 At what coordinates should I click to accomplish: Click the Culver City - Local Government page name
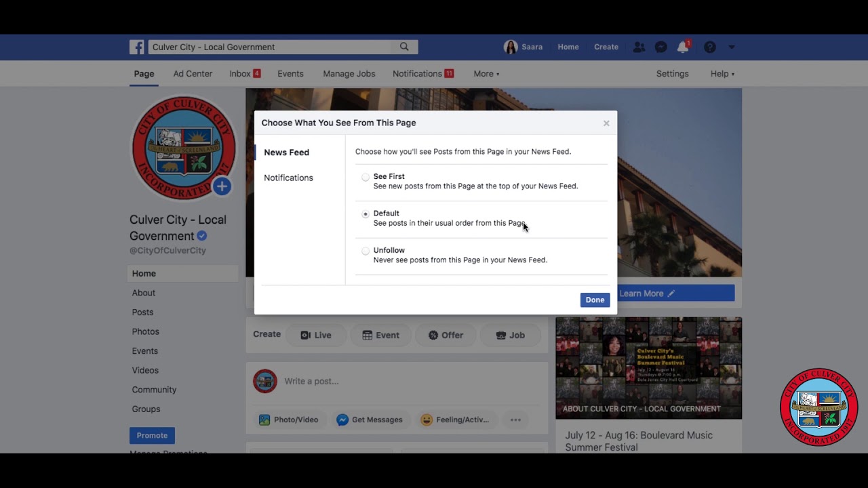click(178, 228)
